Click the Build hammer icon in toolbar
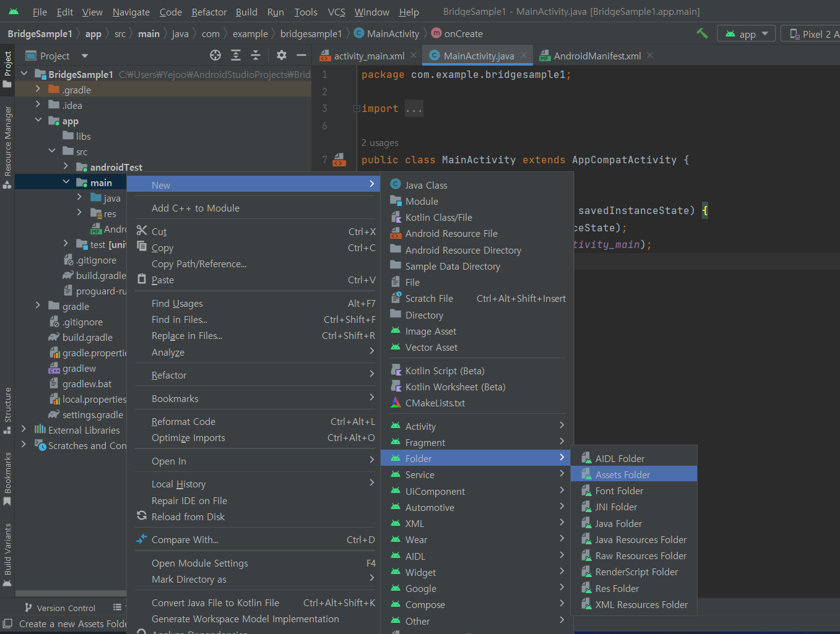This screenshot has height=634, width=840. [x=702, y=33]
